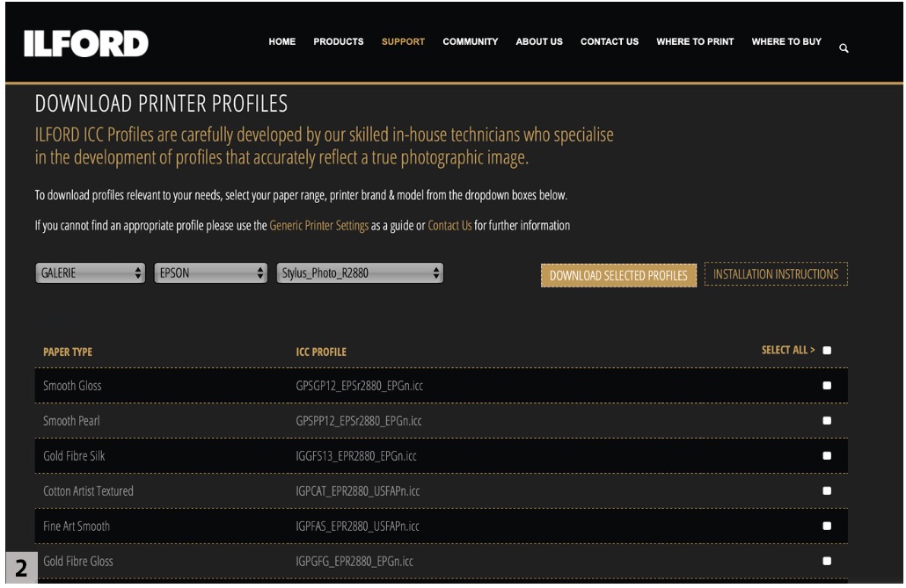The height and width of the screenshot is (588, 906).
Task: Tick the Select All checkbox
Action: coord(827,352)
